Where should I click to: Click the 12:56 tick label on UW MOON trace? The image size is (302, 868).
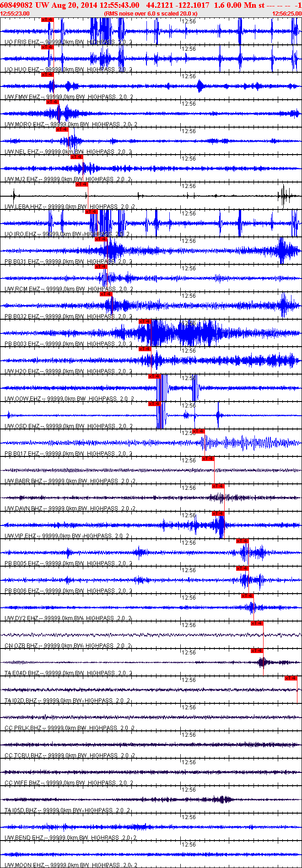pyautogui.click(x=189, y=845)
